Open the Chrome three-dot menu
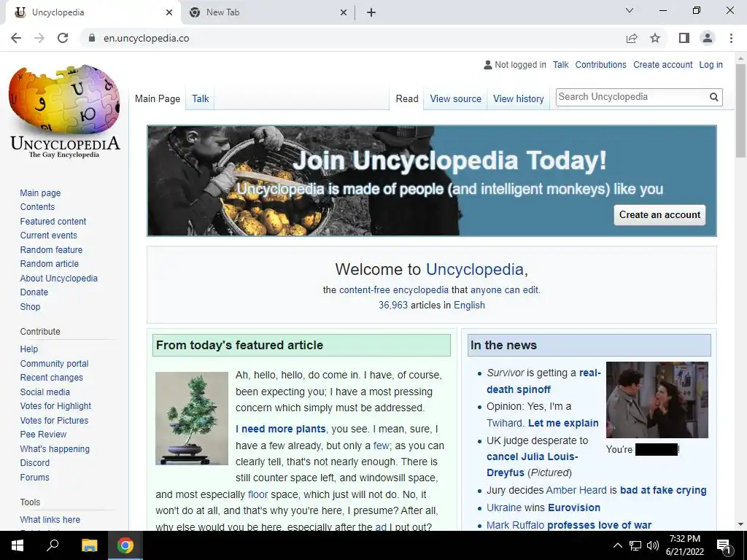This screenshot has width=747, height=560. point(731,38)
